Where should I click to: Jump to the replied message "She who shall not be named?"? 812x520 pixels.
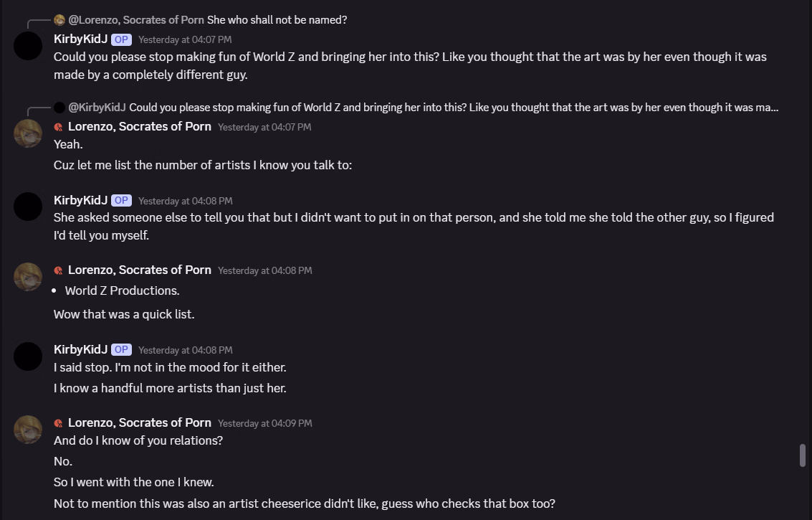(277, 20)
